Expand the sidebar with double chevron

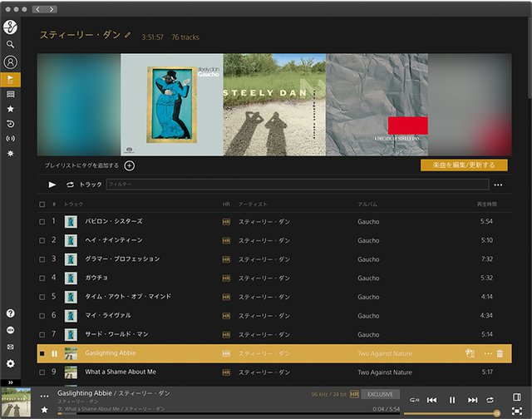(x=11, y=382)
